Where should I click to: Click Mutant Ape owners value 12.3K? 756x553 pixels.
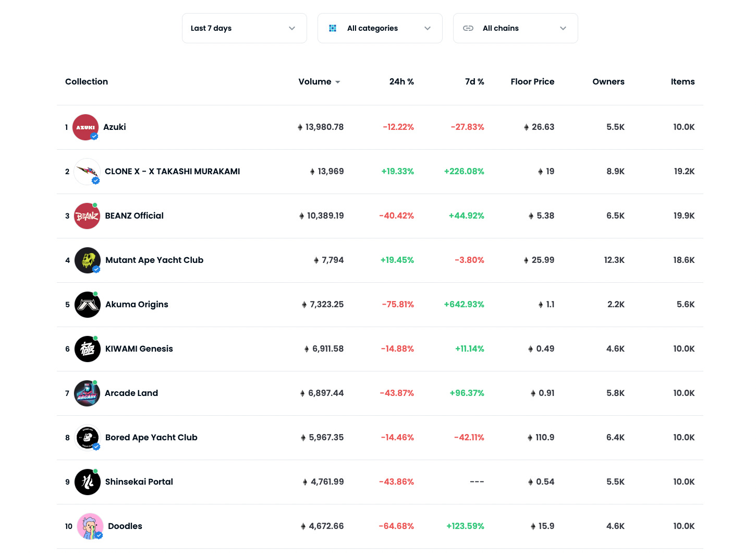pyautogui.click(x=614, y=260)
